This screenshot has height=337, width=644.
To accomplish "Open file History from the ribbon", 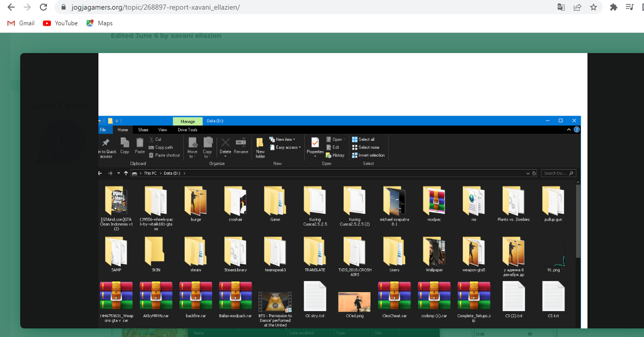I will pos(336,155).
